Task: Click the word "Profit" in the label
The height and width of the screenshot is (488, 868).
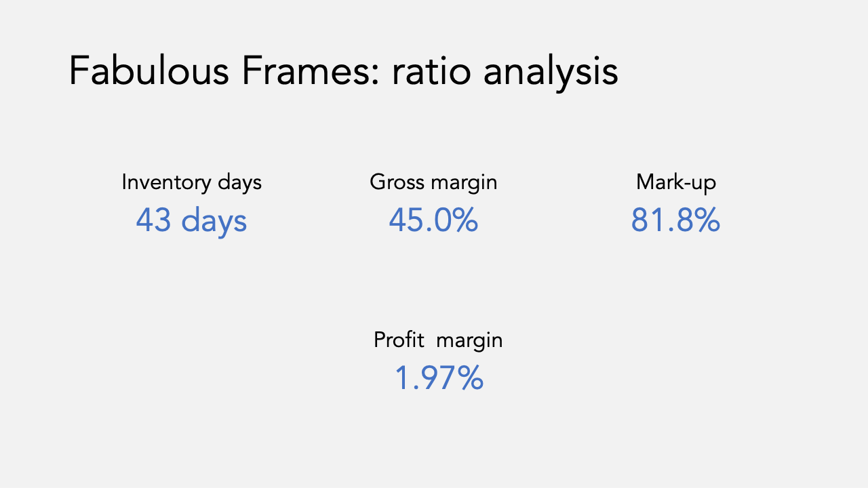Action: pyautogui.click(x=399, y=340)
